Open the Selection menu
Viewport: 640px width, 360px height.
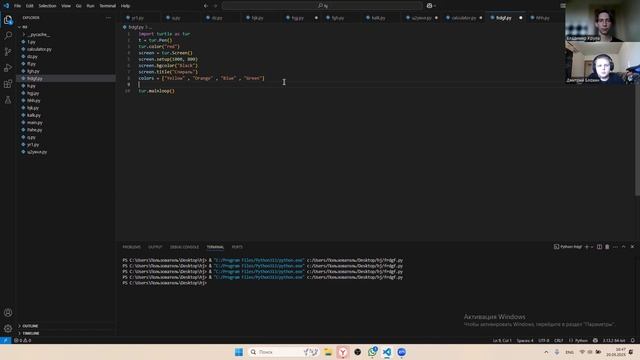[x=47, y=6]
